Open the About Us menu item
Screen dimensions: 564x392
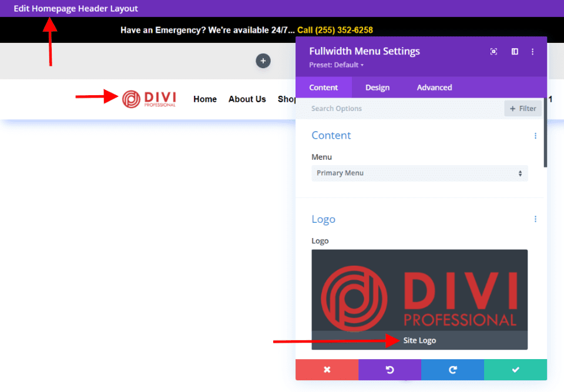coord(247,99)
